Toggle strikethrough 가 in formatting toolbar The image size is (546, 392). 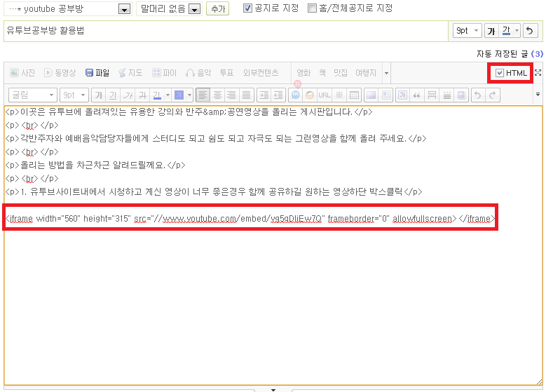[142, 95]
